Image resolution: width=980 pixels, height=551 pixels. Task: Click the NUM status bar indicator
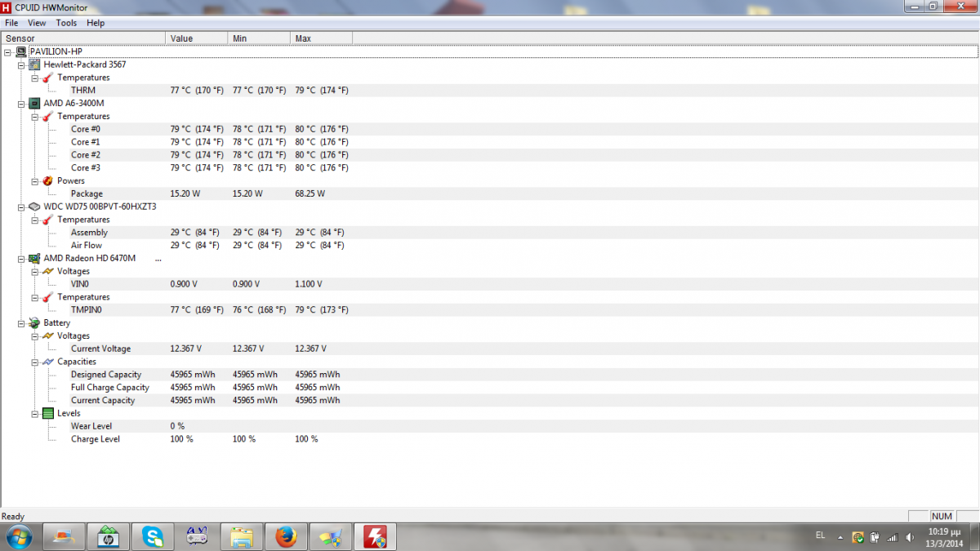tap(942, 516)
